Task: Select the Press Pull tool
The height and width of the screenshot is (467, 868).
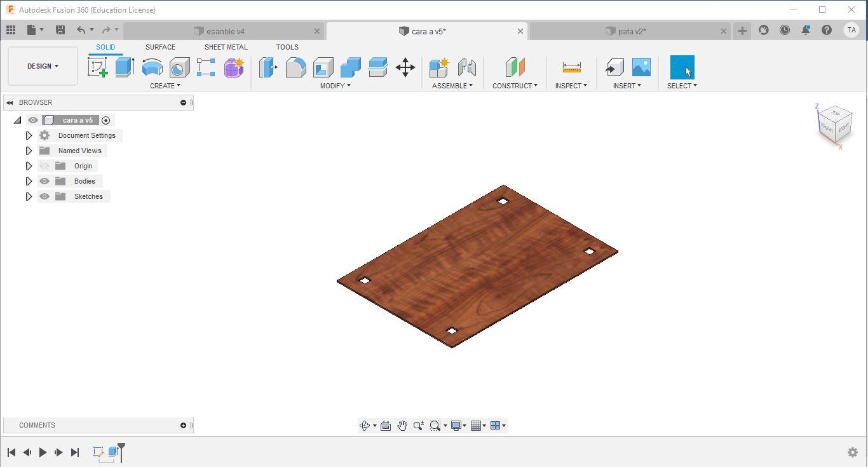Action: click(x=268, y=67)
